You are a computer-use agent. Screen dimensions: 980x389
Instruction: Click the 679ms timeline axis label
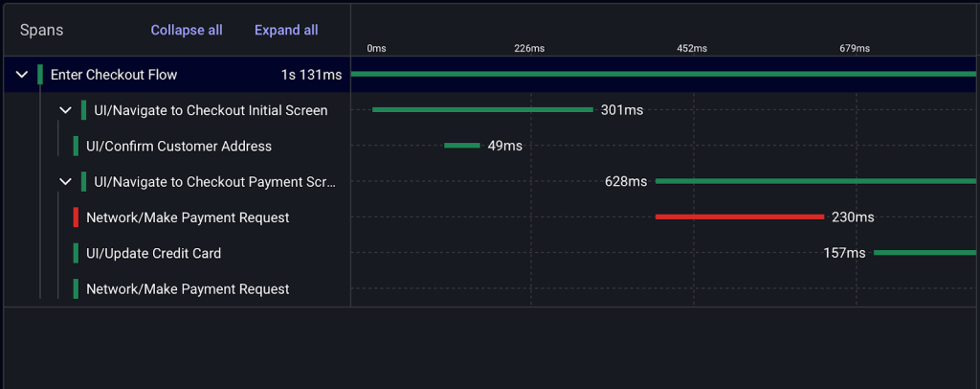point(855,48)
